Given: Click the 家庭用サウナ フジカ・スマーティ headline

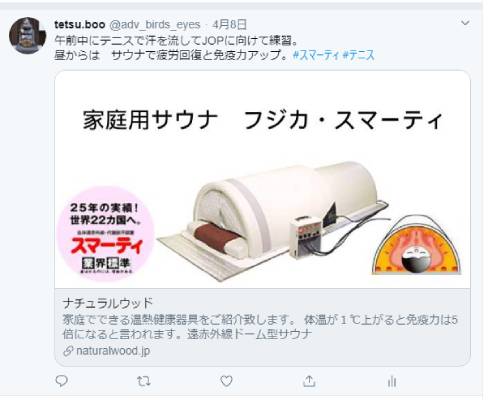Looking at the screenshot, I should pos(263,120).
